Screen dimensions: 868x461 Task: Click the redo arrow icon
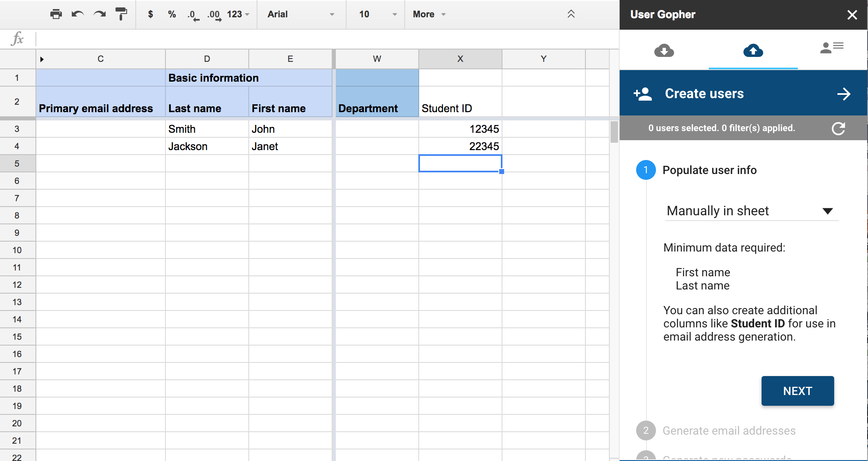tap(99, 14)
